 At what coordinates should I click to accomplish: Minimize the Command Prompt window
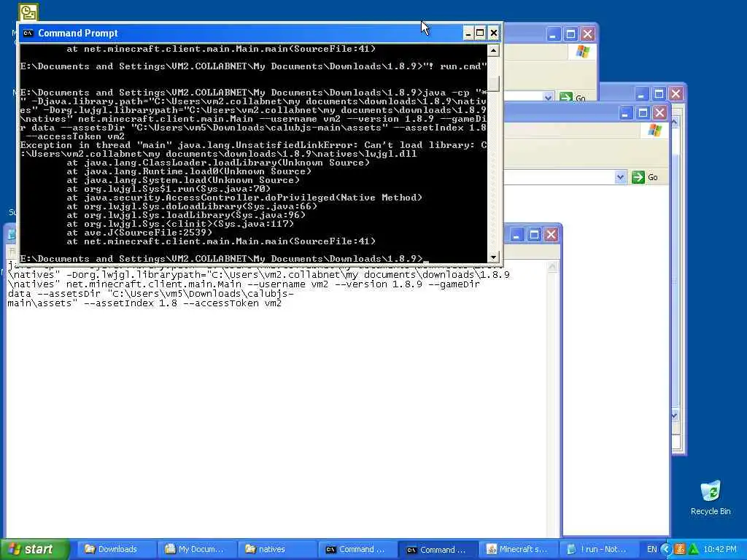(x=468, y=34)
